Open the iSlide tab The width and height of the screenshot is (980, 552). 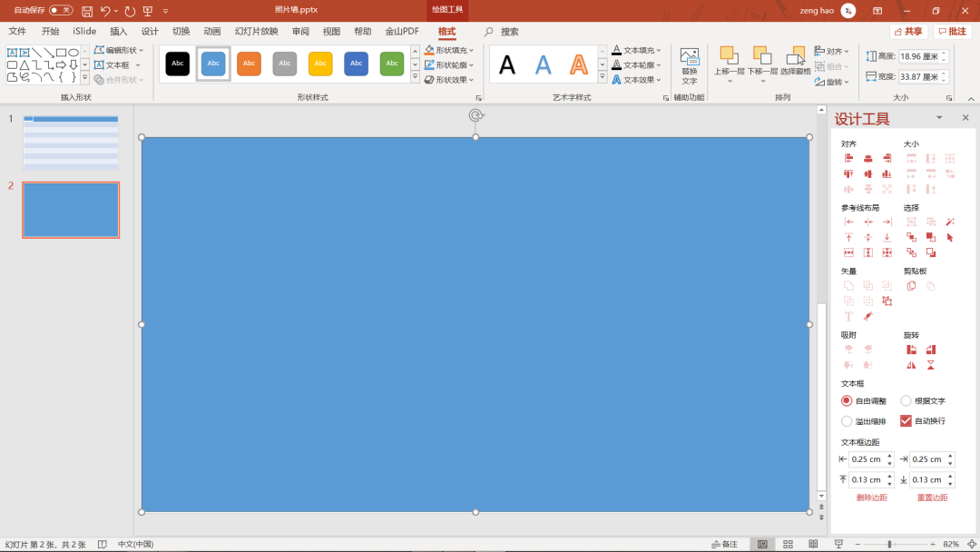pyautogui.click(x=84, y=31)
